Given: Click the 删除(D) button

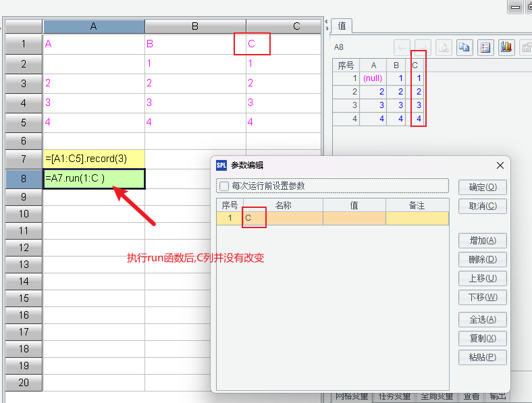Looking at the screenshot, I should [483, 259].
